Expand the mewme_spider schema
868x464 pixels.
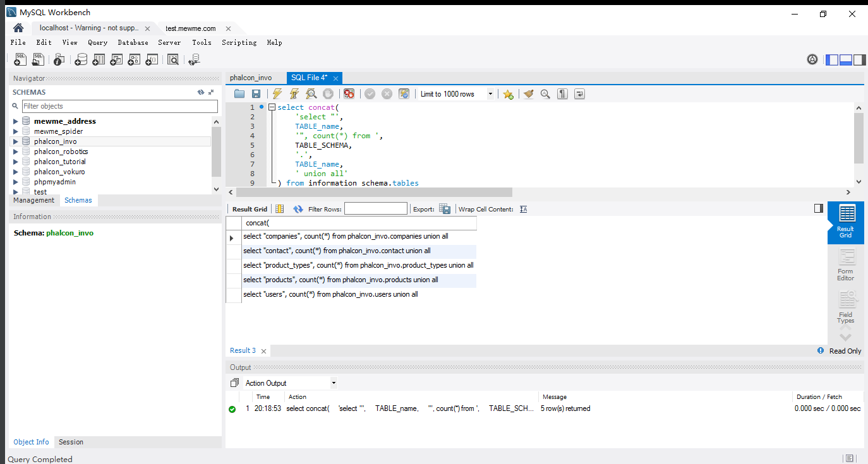[16, 131]
